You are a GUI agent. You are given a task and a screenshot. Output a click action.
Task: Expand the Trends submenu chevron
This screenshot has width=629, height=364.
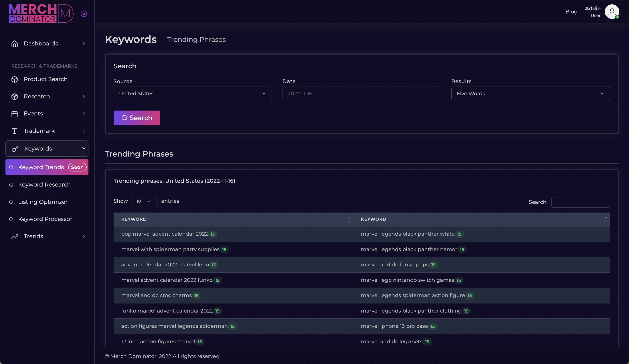tap(84, 236)
